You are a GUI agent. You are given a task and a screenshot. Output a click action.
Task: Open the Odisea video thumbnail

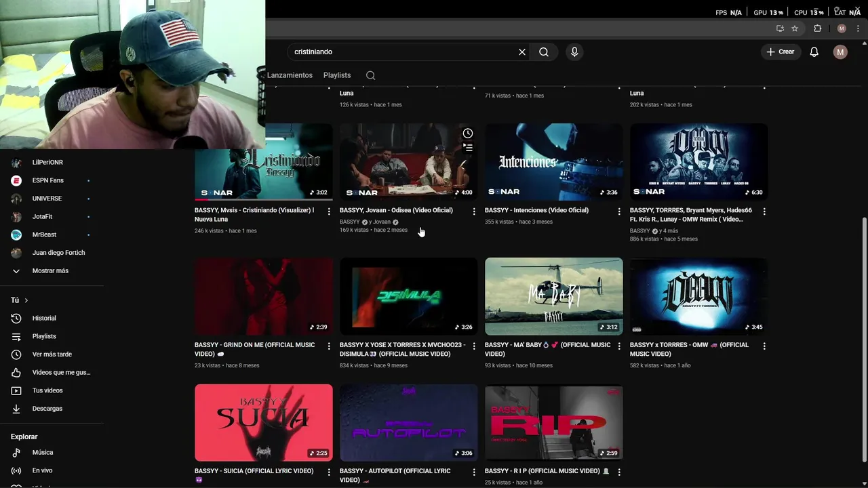click(x=408, y=162)
